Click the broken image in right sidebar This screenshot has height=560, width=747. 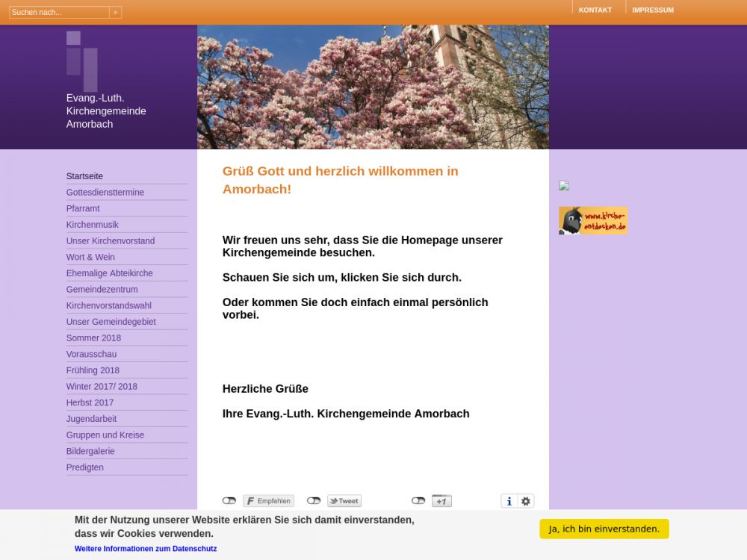[x=564, y=186]
